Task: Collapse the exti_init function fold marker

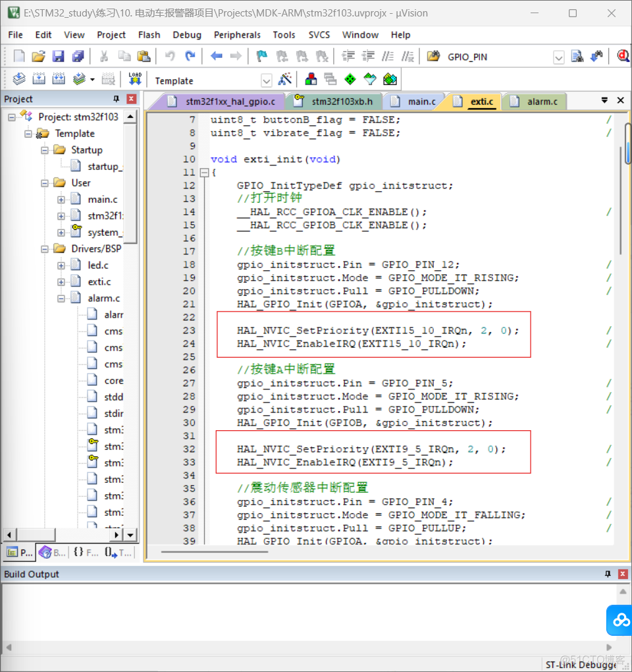Action: [204, 173]
